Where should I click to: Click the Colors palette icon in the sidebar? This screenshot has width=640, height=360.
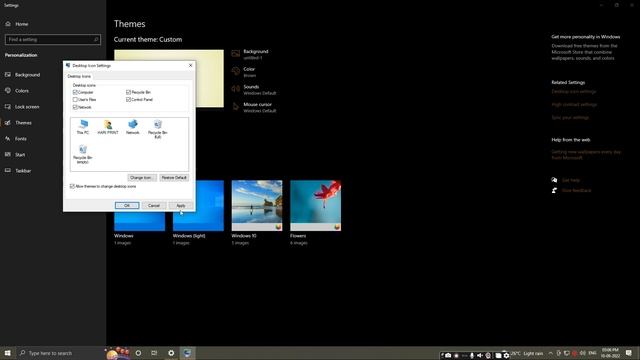(8, 91)
